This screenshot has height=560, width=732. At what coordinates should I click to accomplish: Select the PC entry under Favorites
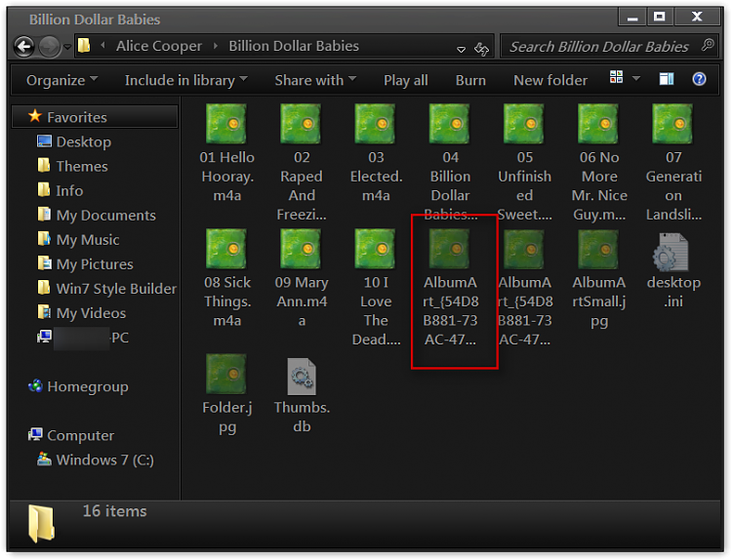(x=83, y=338)
